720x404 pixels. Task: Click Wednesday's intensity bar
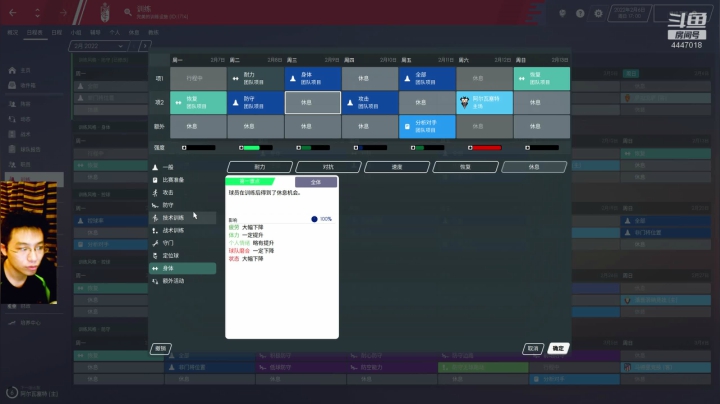pos(313,148)
